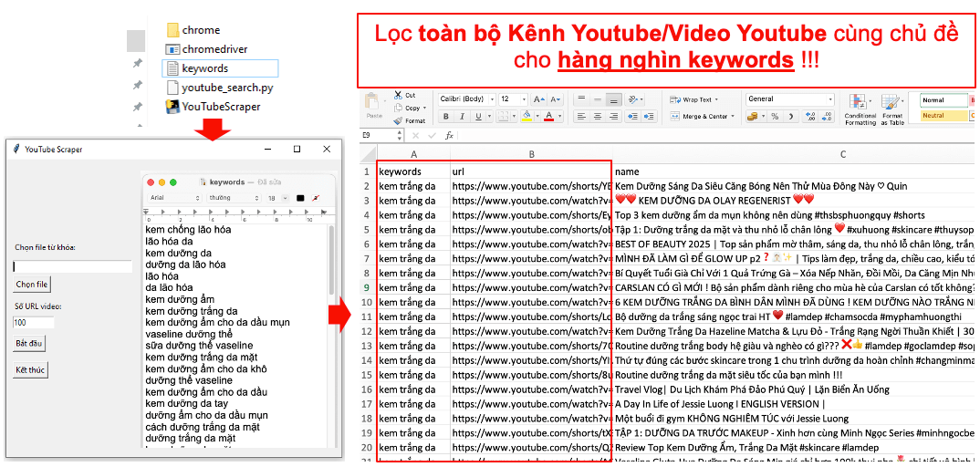980x467 pixels.
Task: Select the YouTubeScraper application file
Action: click(x=214, y=107)
